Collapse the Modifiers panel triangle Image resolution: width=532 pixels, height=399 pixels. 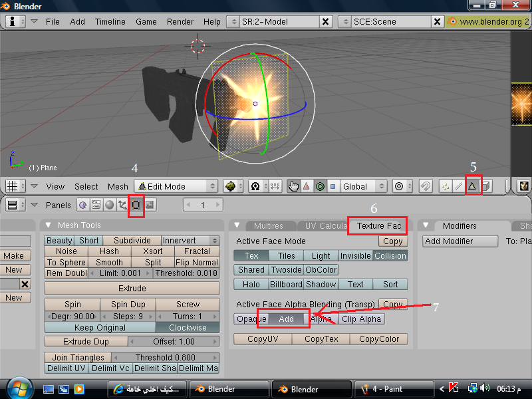click(426, 225)
